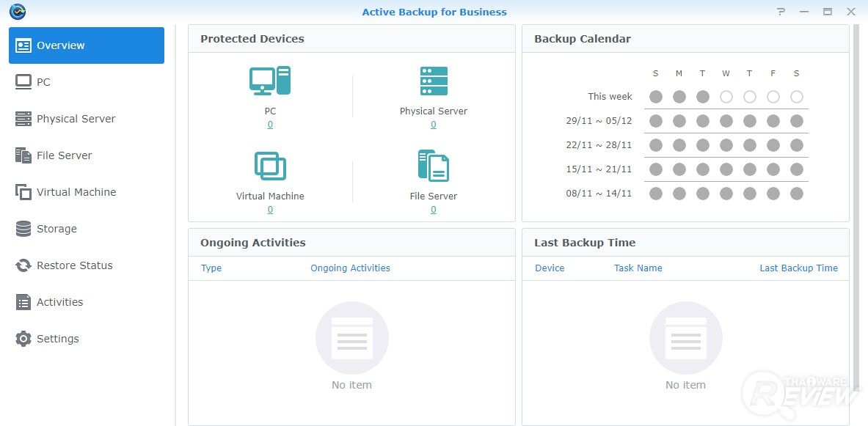
Task: Sort Ongoing Activities by Type column
Action: [211, 268]
